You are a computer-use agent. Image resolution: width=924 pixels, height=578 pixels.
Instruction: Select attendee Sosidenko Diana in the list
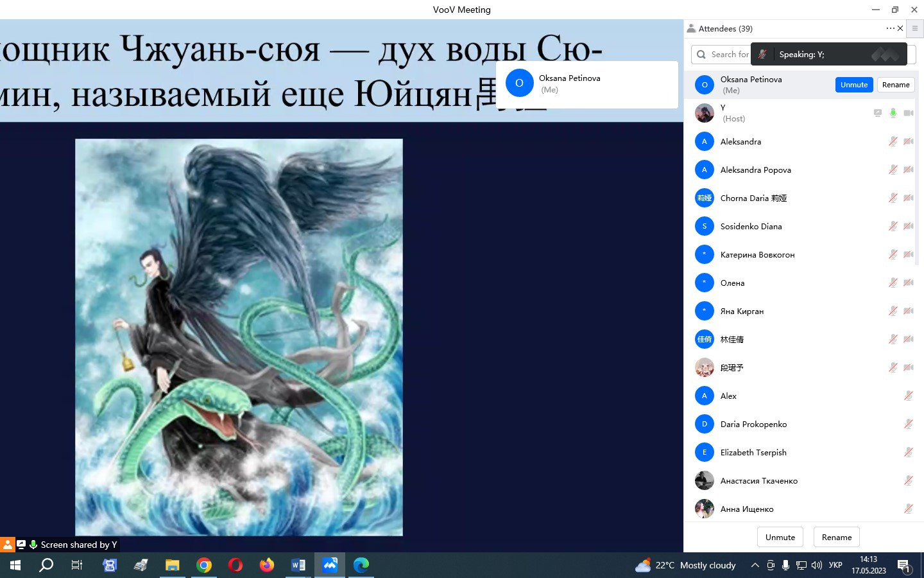pyautogui.click(x=802, y=226)
